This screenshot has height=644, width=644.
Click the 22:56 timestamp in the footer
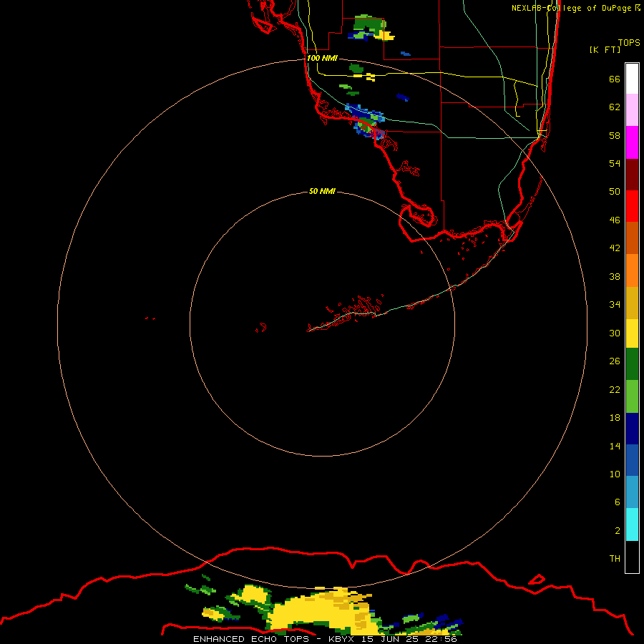click(x=441, y=639)
